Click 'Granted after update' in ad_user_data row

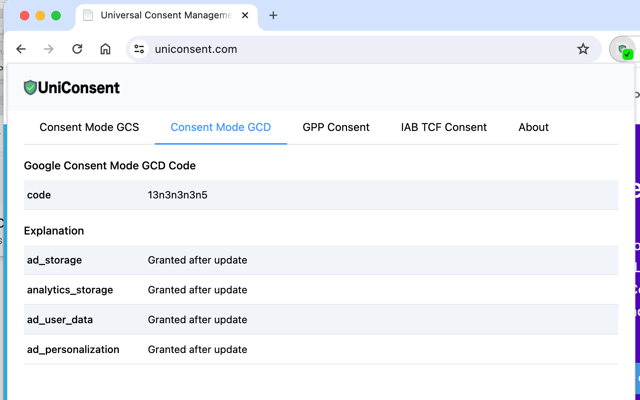[198, 320]
